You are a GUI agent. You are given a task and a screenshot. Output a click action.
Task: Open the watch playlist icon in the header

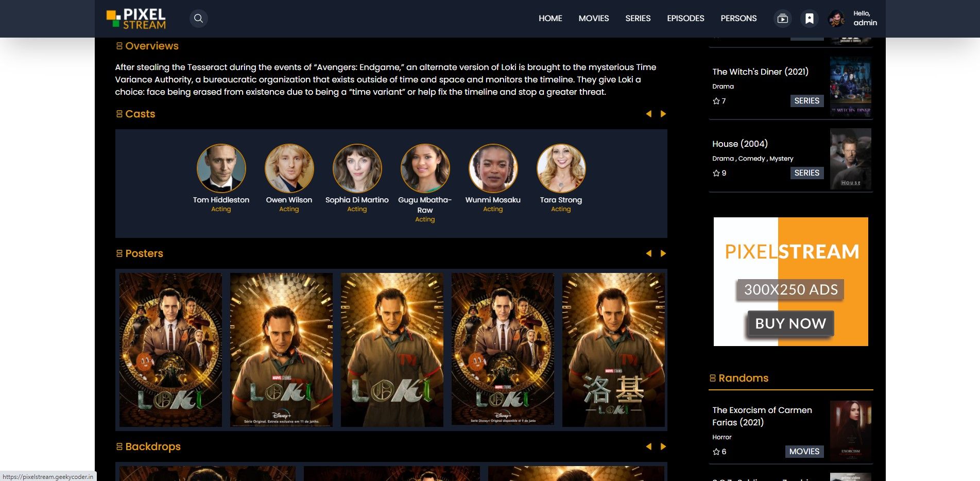(782, 19)
